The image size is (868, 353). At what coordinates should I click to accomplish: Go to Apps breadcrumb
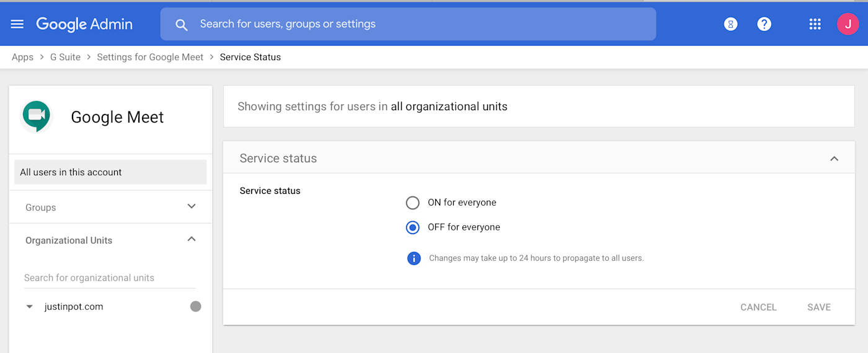22,57
